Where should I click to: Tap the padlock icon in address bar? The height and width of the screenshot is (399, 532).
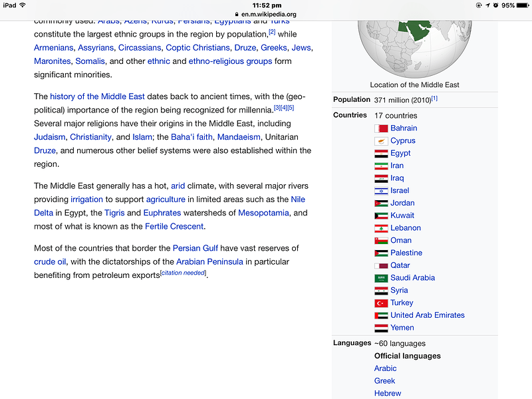coord(237,14)
